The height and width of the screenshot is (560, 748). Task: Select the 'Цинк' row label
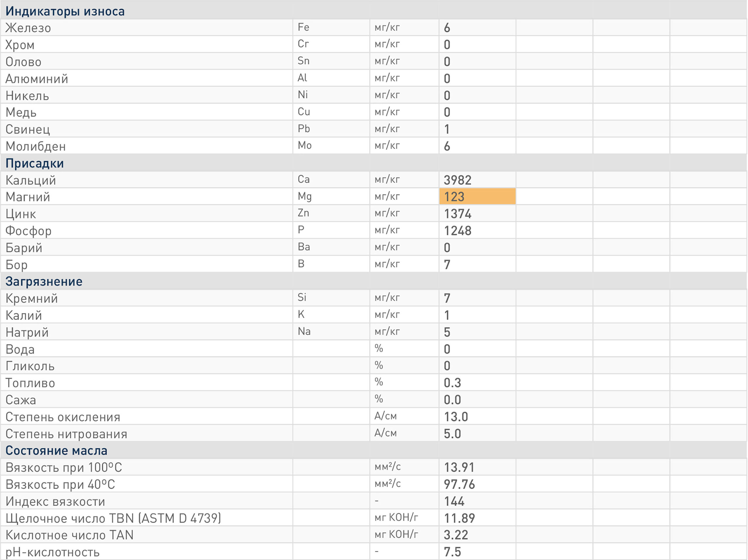tap(21, 214)
